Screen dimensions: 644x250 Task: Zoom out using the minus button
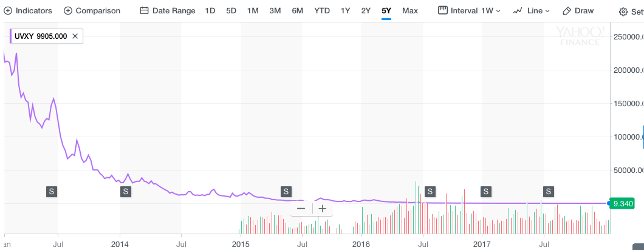[x=301, y=209]
